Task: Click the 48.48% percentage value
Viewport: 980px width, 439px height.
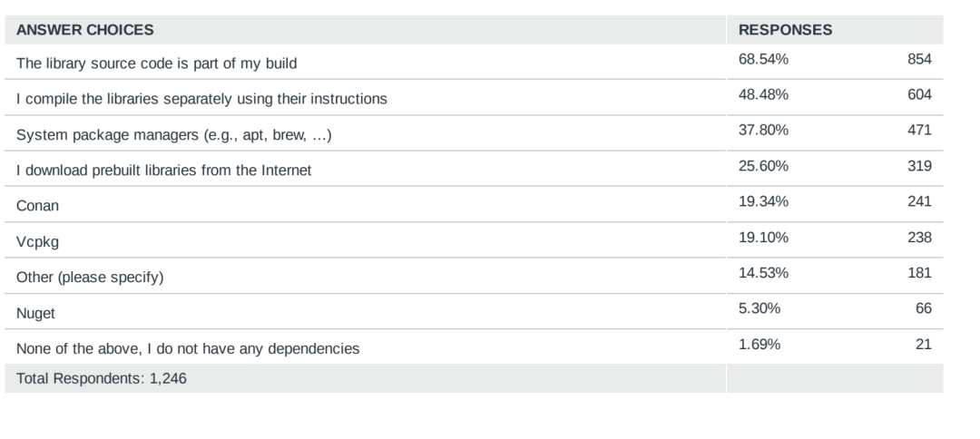Action: (763, 95)
